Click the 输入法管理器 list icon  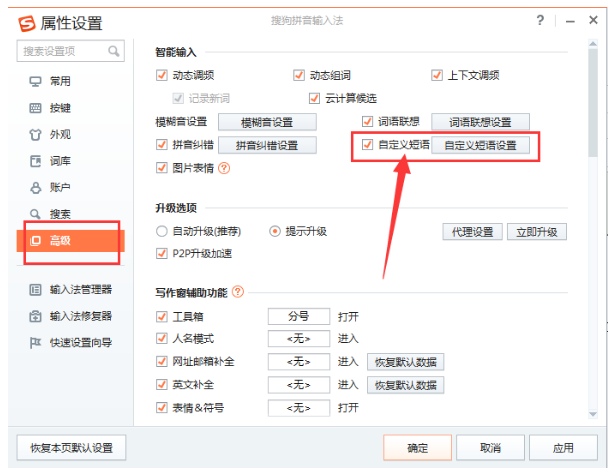[35, 290]
